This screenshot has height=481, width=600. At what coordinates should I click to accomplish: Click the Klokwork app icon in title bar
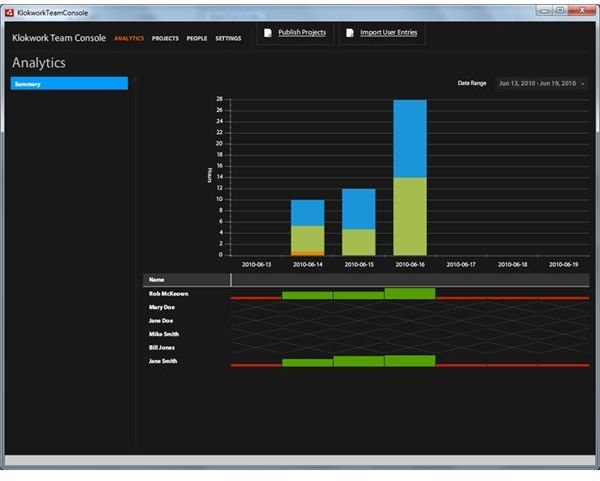pos(10,13)
